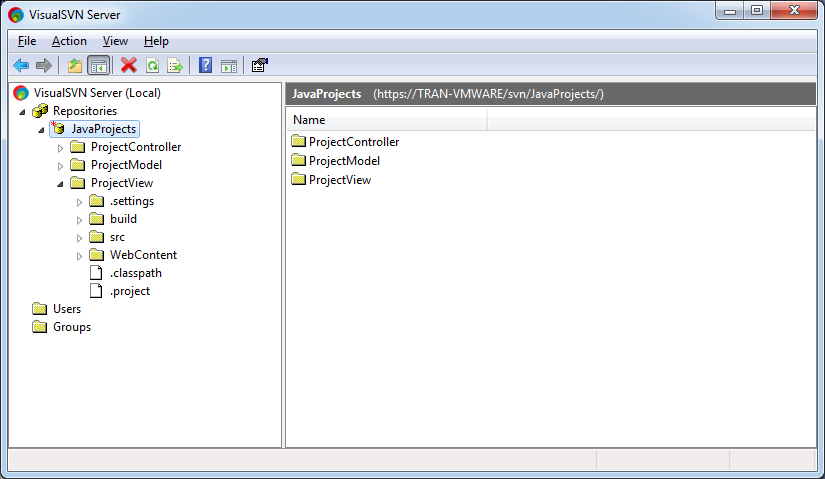This screenshot has height=479, width=825.
Task: Expand the build folder node
Action: (x=79, y=219)
